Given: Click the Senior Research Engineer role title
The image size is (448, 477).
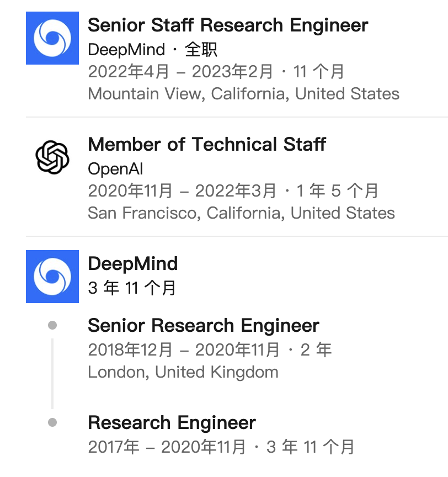Looking at the screenshot, I should (204, 326).
